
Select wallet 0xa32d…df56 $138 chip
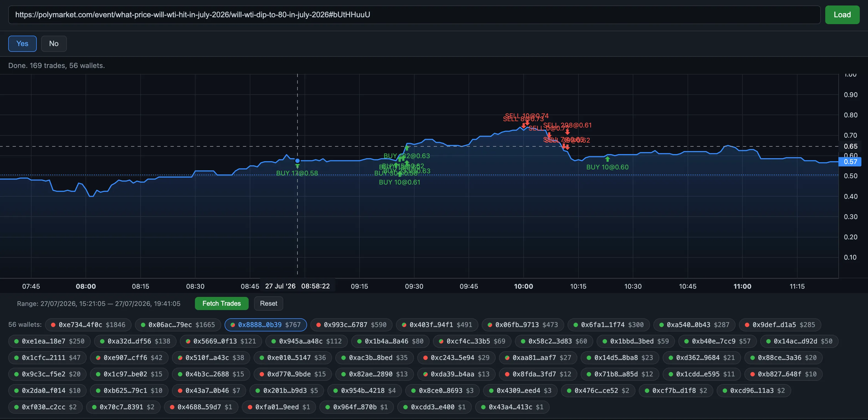pyautogui.click(x=135, y=341)
